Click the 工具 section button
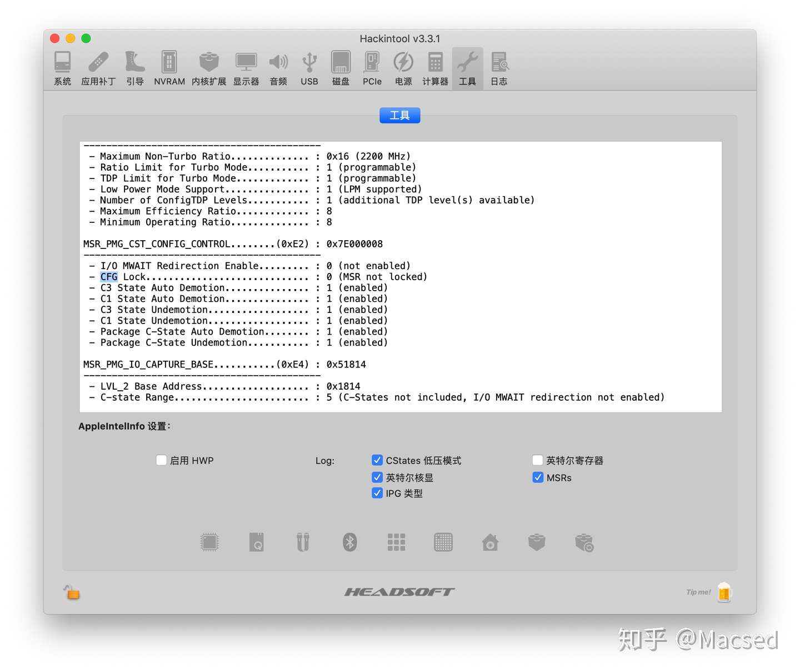 click(399, 115)
